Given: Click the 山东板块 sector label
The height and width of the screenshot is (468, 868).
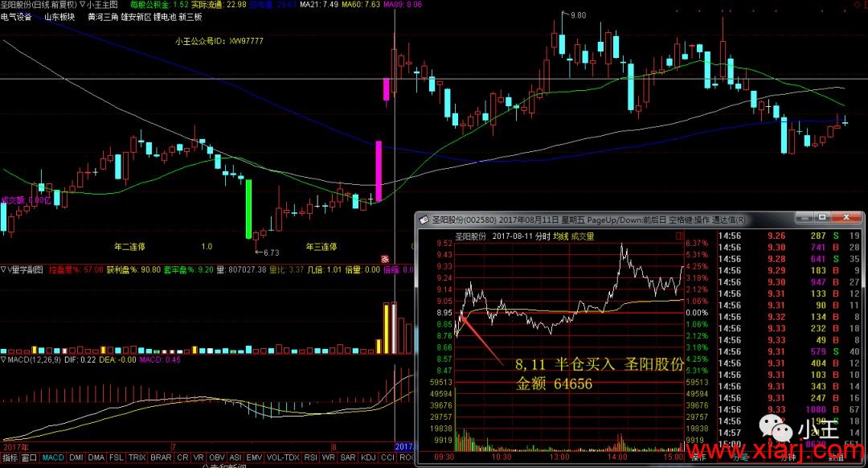Looking at the screenshot, I should point(59,17).
